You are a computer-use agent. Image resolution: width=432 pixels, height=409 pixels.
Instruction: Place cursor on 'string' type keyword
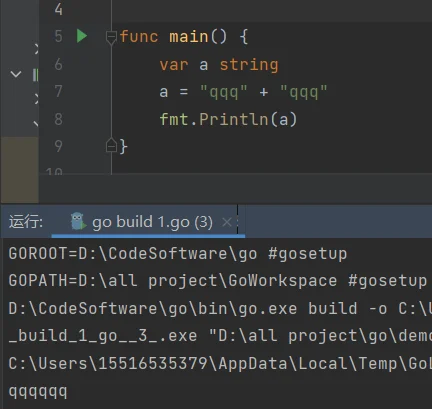[249, 65]
